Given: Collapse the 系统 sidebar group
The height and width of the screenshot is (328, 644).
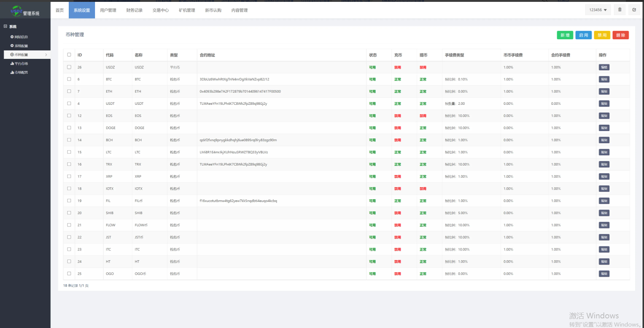Looking at the screenshot, I should (6, 27).
